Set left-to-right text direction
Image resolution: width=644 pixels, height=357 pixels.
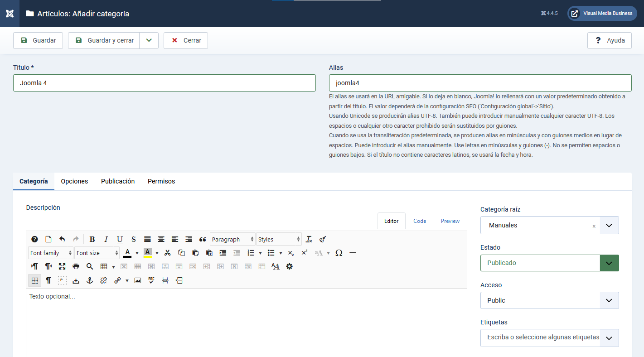click(x=34, y=266)
